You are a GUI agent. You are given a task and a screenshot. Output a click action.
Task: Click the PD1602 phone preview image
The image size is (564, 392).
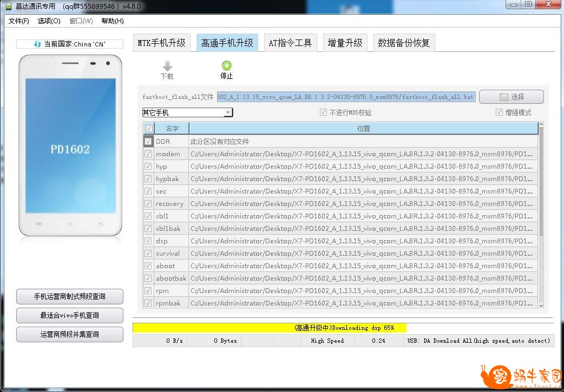coord(70,145)
